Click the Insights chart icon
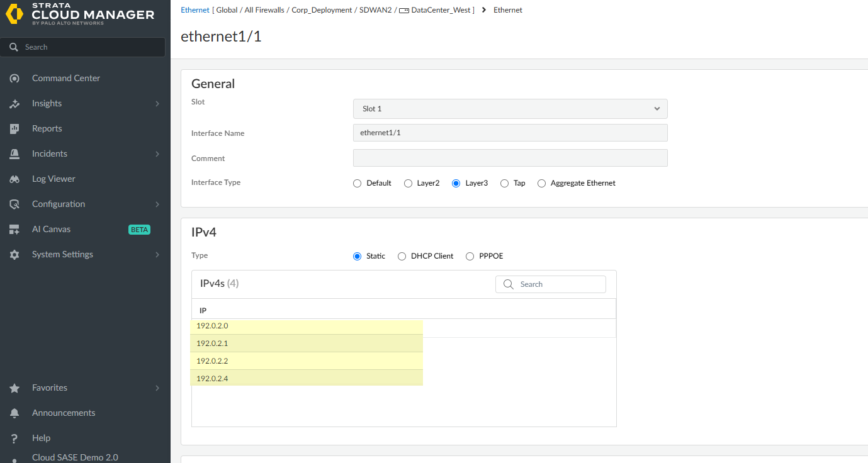 (14, 104)
